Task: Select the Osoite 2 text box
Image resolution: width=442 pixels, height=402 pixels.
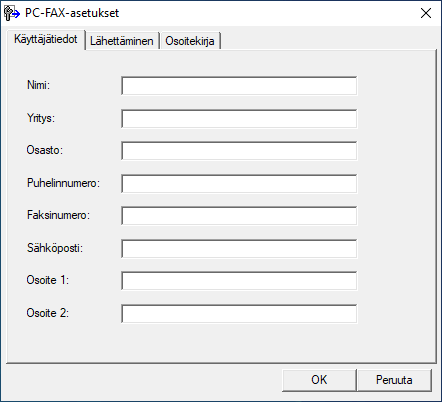Action: 239,313
